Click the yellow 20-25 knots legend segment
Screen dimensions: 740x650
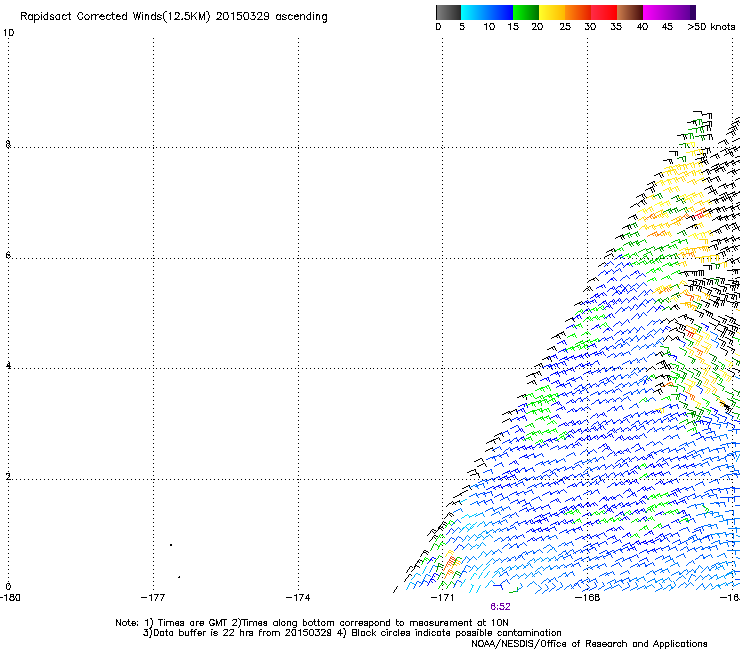[x=552, y=12]
